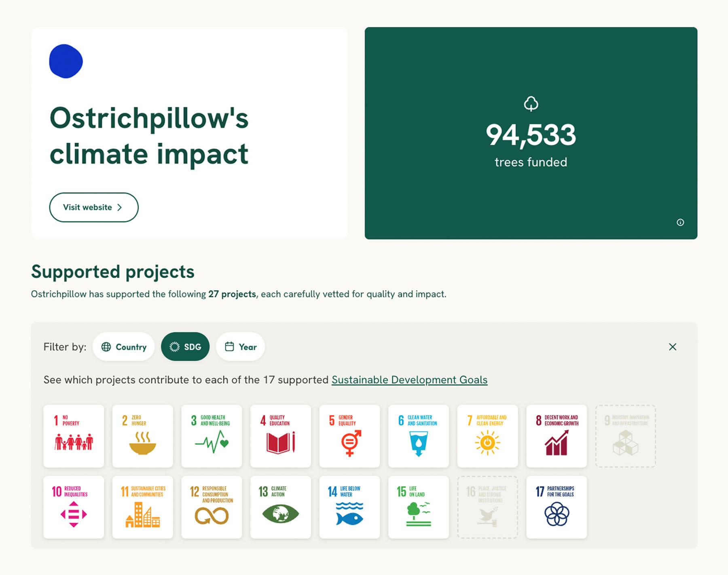Click the Supported projects heading

113,272
